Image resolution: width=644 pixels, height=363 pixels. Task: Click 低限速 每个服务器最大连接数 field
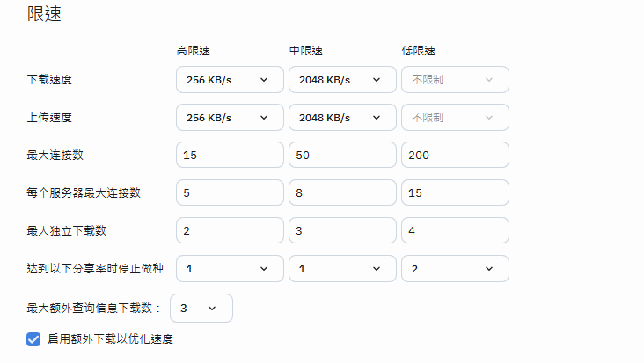455,192
